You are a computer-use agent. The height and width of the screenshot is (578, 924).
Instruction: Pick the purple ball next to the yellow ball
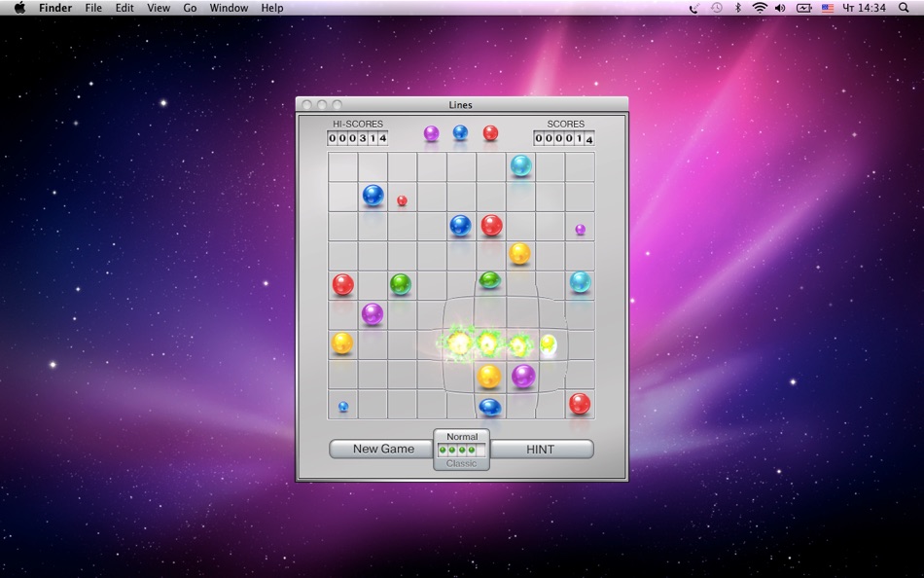click(523, 376)
